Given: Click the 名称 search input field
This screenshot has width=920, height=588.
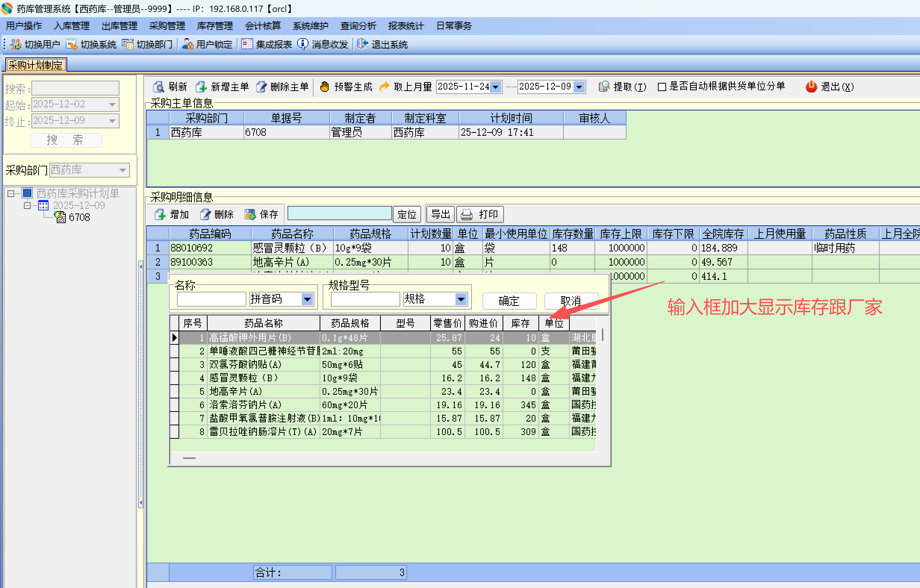Looking at the screenshot, I should [x=211, y=299].
